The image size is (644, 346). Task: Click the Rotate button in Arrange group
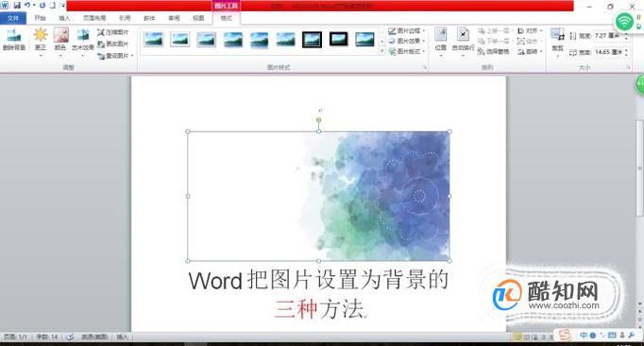click(531, 51)
